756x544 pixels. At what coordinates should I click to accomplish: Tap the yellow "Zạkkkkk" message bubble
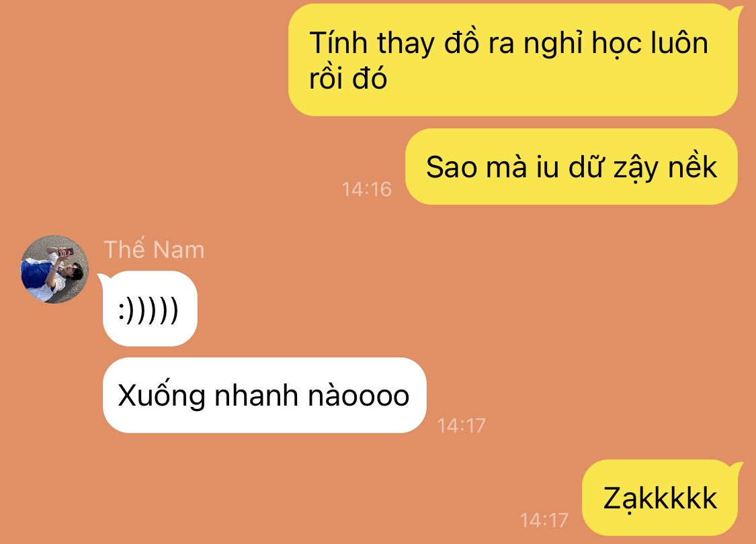(660, 498)
